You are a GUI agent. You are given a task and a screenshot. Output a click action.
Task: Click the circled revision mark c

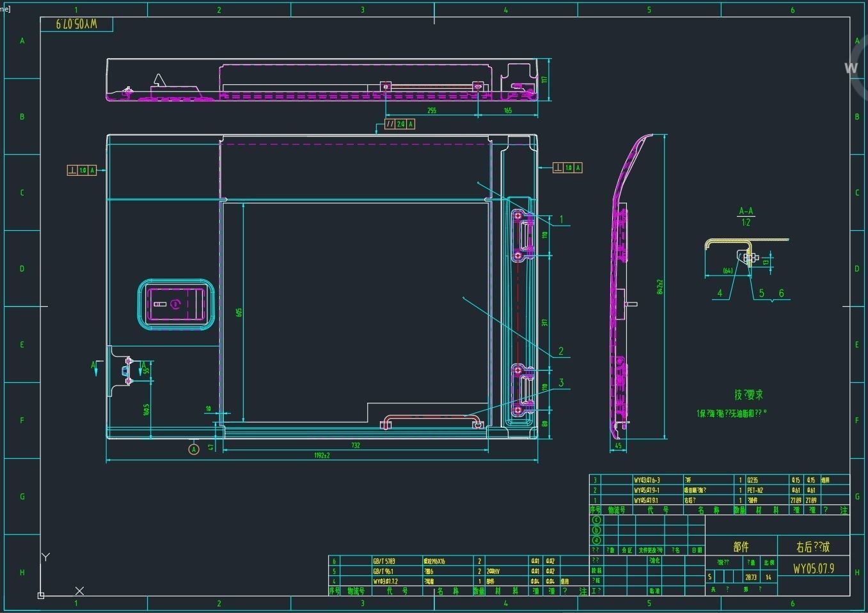596,520
